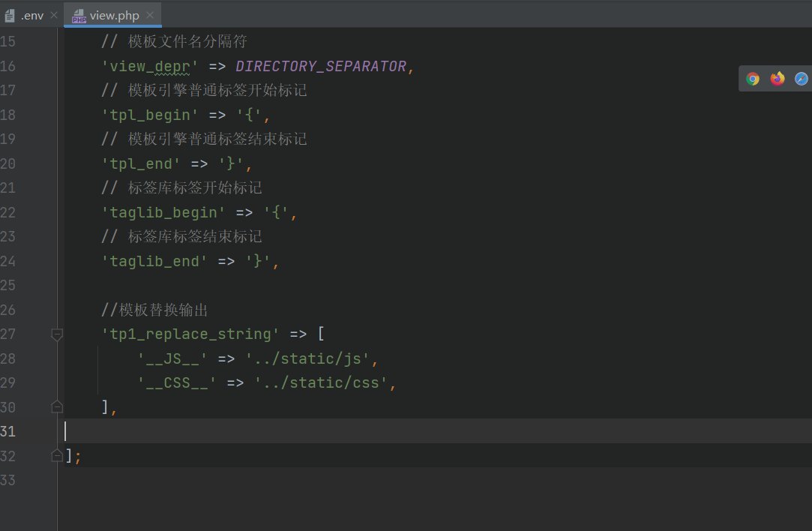812x531 pixels.
Task: Open file in Safari browser icon
Action: (x=801, y=79)
